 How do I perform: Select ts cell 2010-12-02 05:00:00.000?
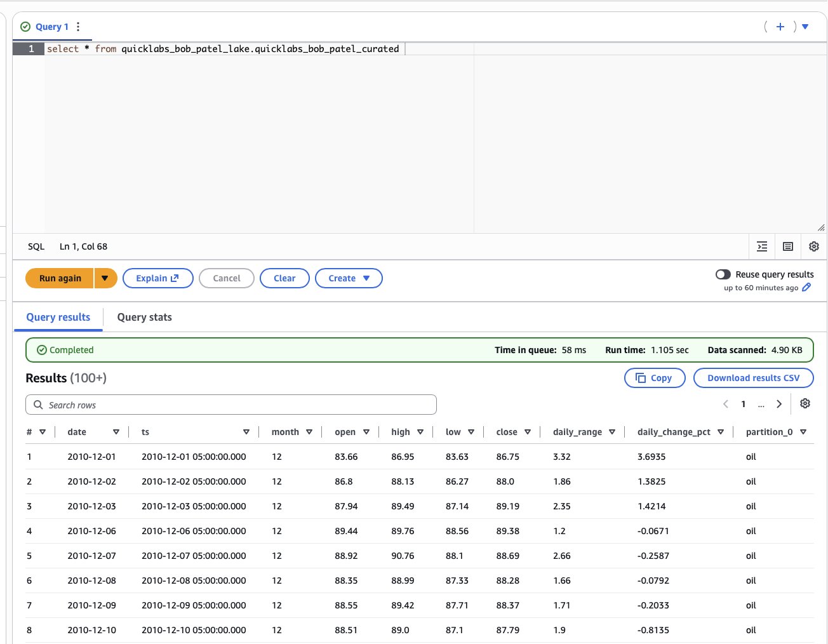(x=194, y=481)
